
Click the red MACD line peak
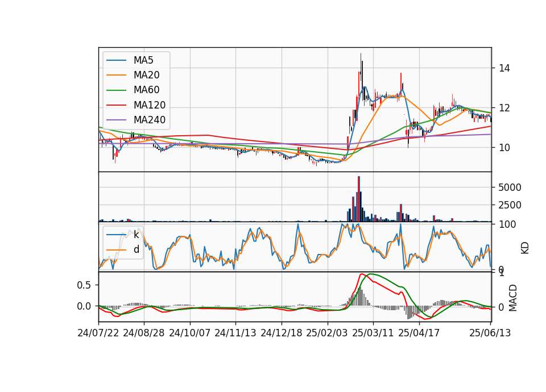click(x=361, y=274)
